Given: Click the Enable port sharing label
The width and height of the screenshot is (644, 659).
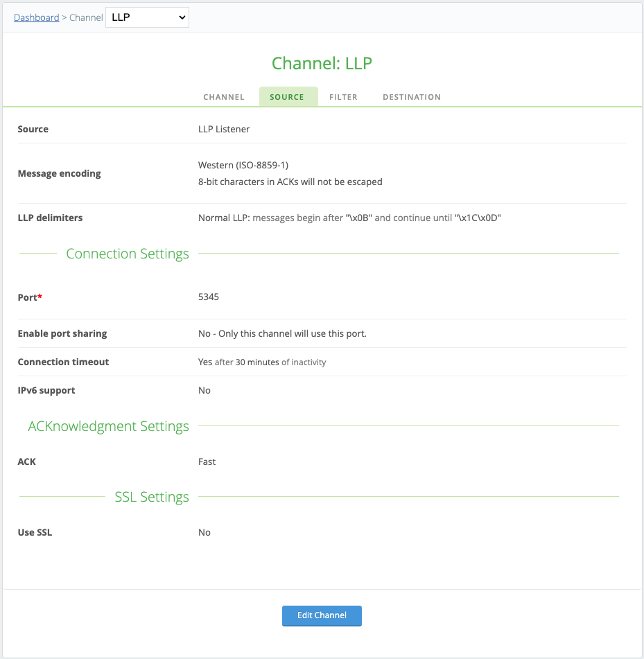Looking at the screenshot, I should coord(62,333).
